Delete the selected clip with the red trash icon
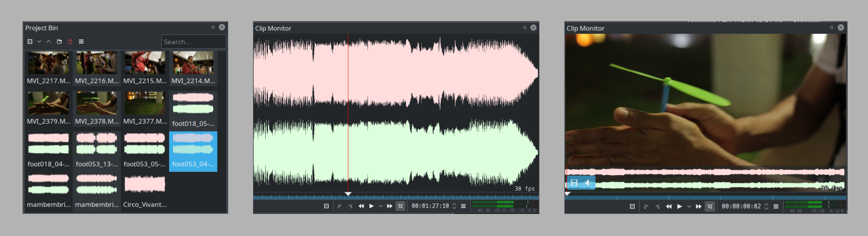This screenshot has height=236, width=868. (70, 41)
